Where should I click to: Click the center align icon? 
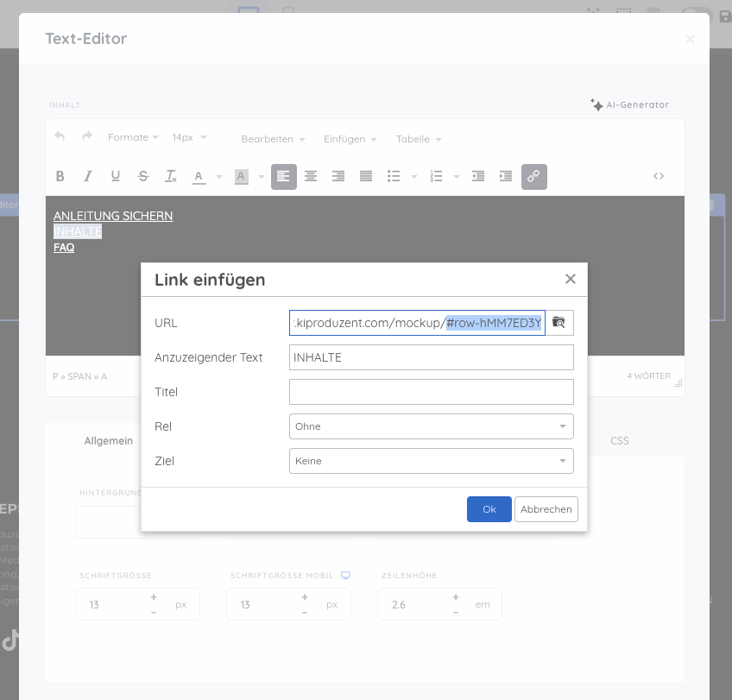point(311,176)
